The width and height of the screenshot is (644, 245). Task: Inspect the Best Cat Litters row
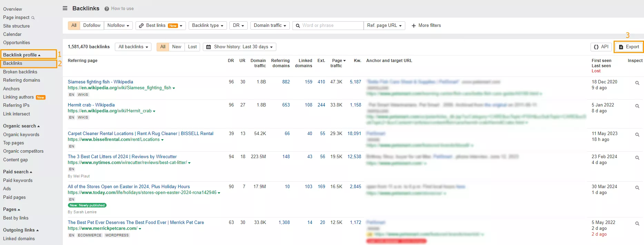click(x=637, y=157)
